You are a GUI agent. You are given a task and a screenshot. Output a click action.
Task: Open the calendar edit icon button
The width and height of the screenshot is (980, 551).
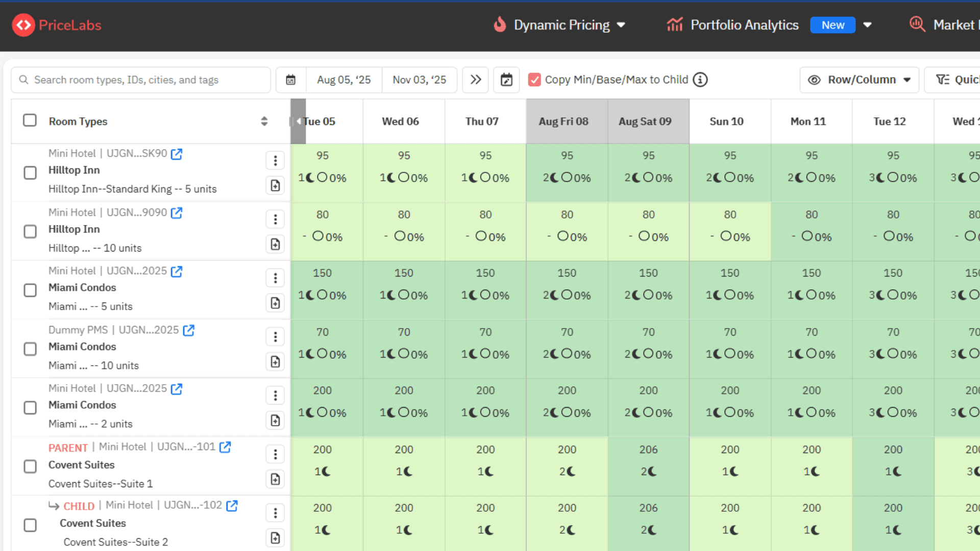pos(506,80)
